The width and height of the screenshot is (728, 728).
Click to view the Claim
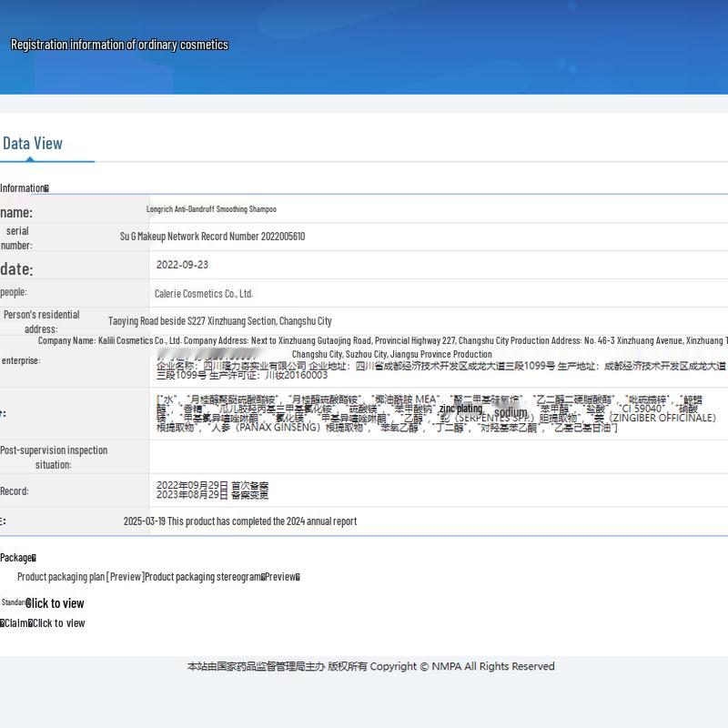(x=58, y=623)
